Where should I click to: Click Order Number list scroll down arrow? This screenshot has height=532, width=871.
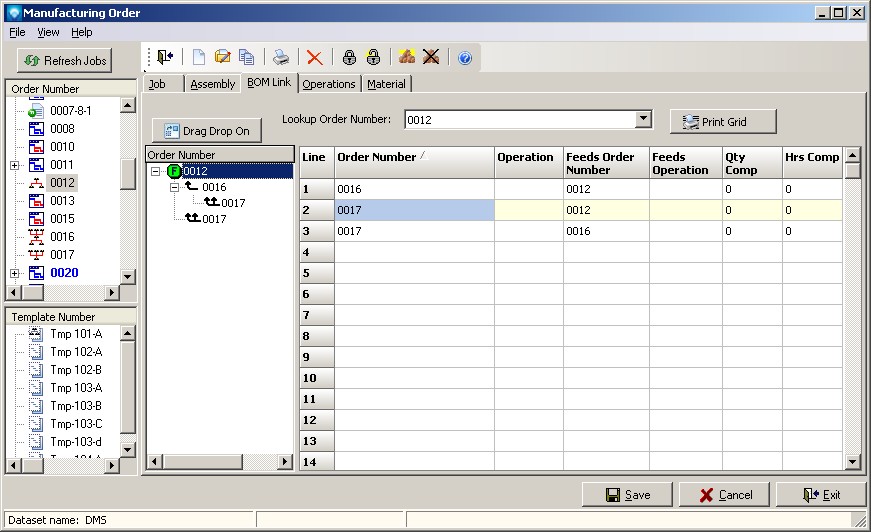pyautogui.click(x=128, y=277)
